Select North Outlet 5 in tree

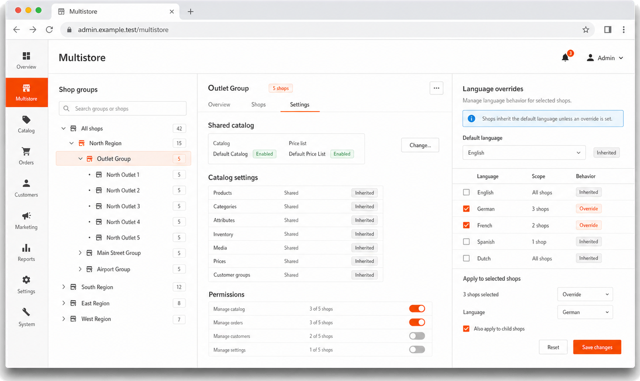click(123, 238)
